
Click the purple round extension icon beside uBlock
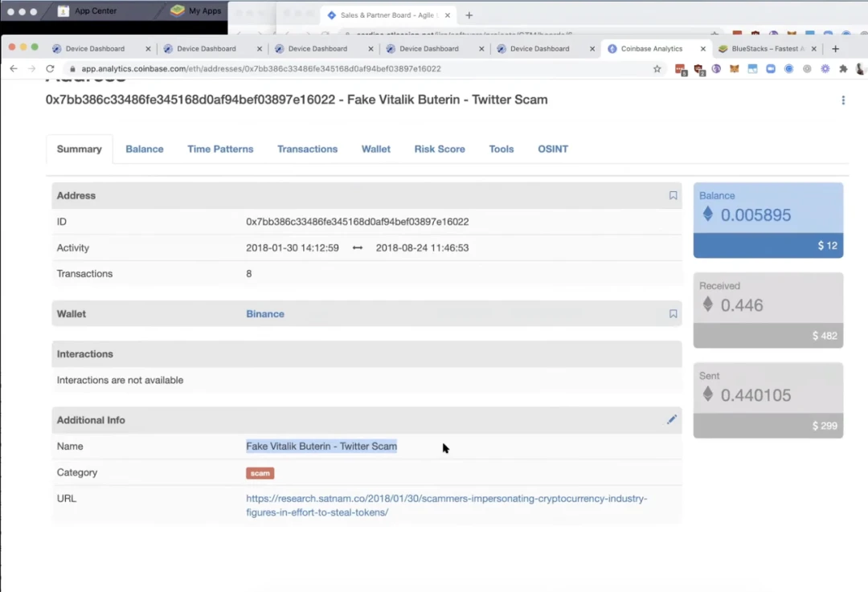716,68
